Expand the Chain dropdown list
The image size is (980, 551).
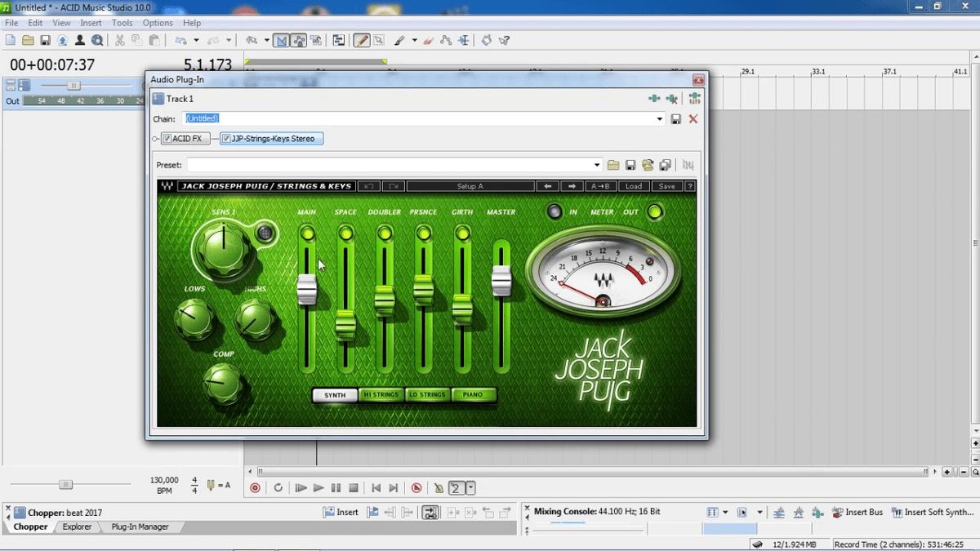tap(660, 119)
